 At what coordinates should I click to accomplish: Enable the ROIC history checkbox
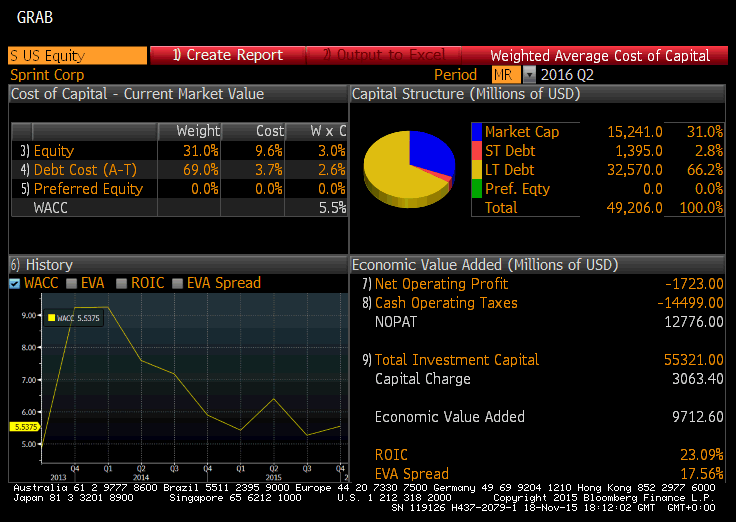click(x=122, y=284)
